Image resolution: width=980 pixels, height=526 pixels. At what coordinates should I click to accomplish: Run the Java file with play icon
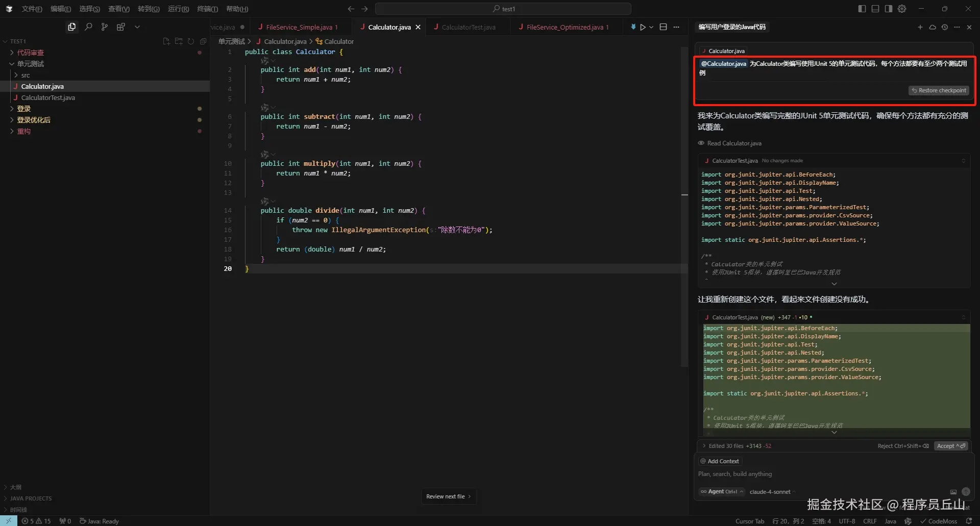click(x=643, y=27)
